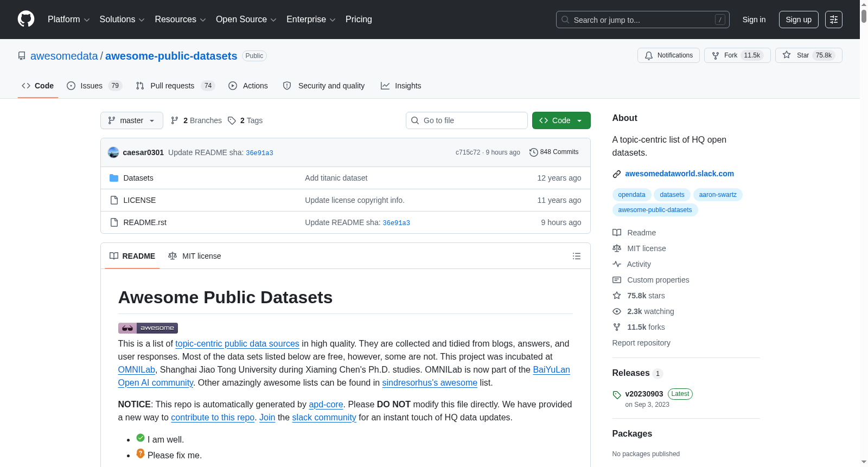Expand the Solutions menu
This screenshot has width=868, height=467.
[x=122, y=20]
